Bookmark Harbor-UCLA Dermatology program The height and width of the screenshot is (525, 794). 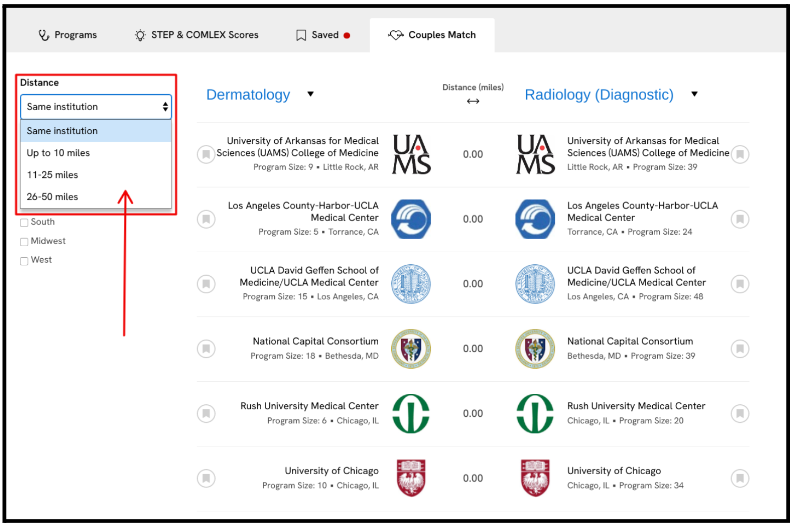[206, 219]
